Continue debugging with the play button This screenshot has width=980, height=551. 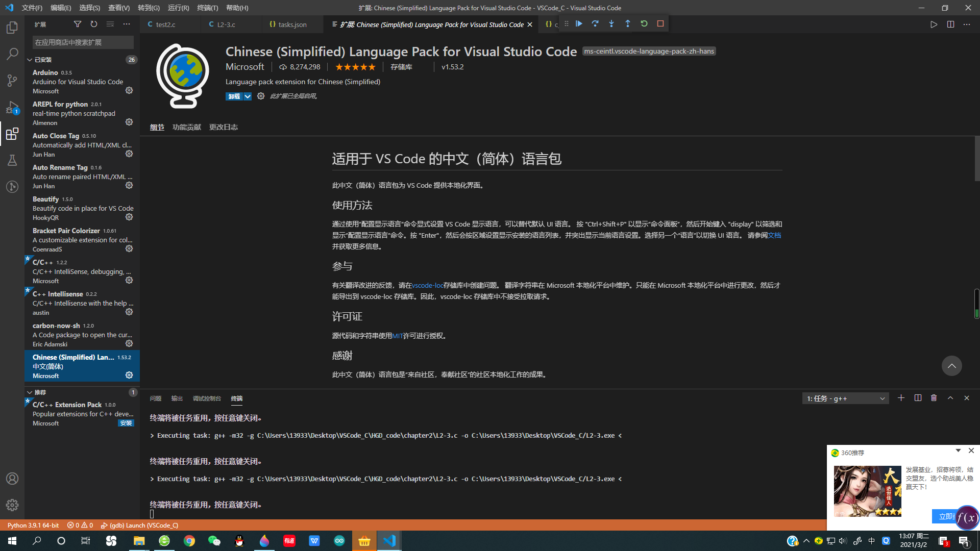[x=579, y=23]
